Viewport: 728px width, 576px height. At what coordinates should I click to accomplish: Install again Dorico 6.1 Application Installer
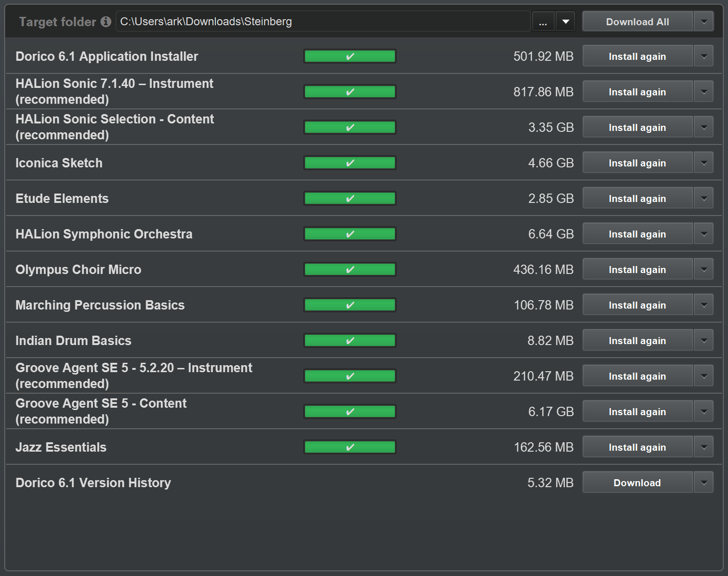pyautogui.click(x=637, y=56)
